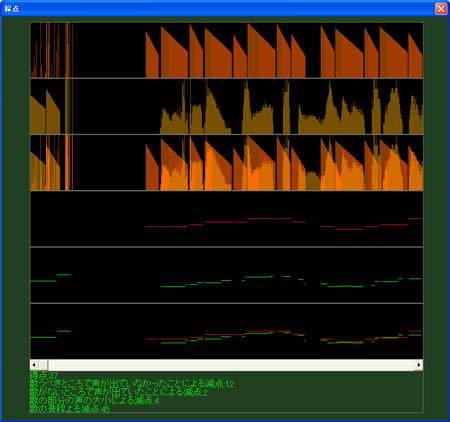Click the short raised green line in fifth graph
This screenshot has height=422, width=450.
coord(64,275)
